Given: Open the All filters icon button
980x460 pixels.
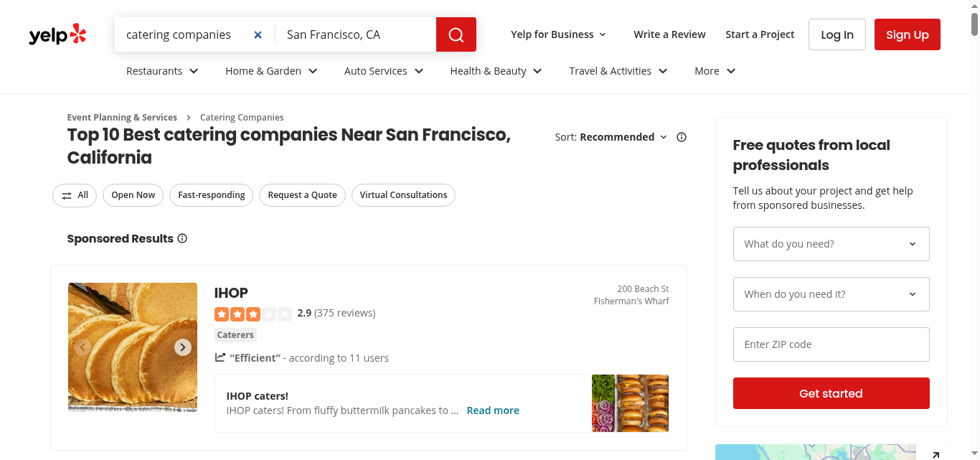Looking at the screenshot, I should click(75, 195).
